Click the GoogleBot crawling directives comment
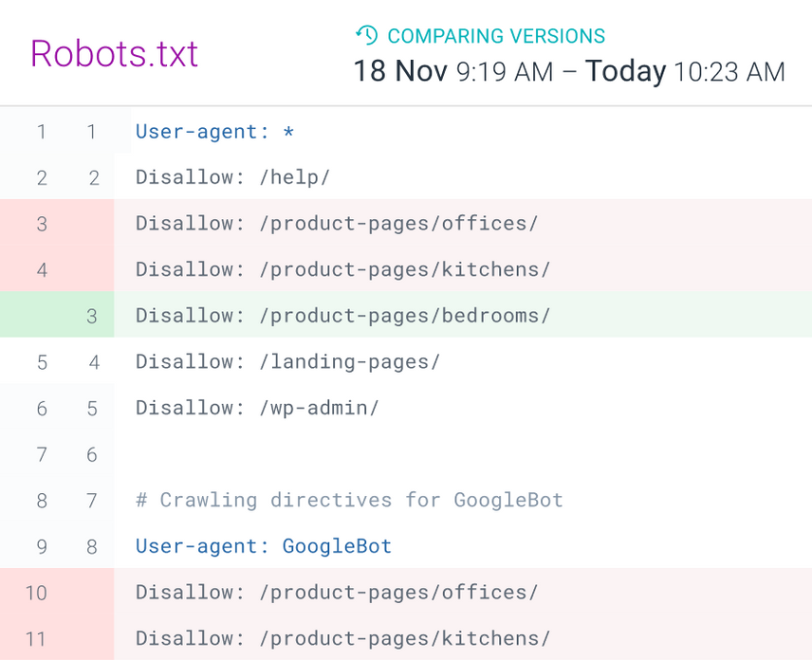 click(349, 500)
